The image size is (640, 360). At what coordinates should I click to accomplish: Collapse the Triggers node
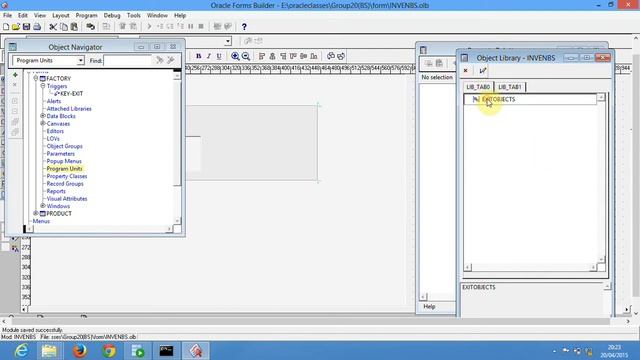point(43,86)
